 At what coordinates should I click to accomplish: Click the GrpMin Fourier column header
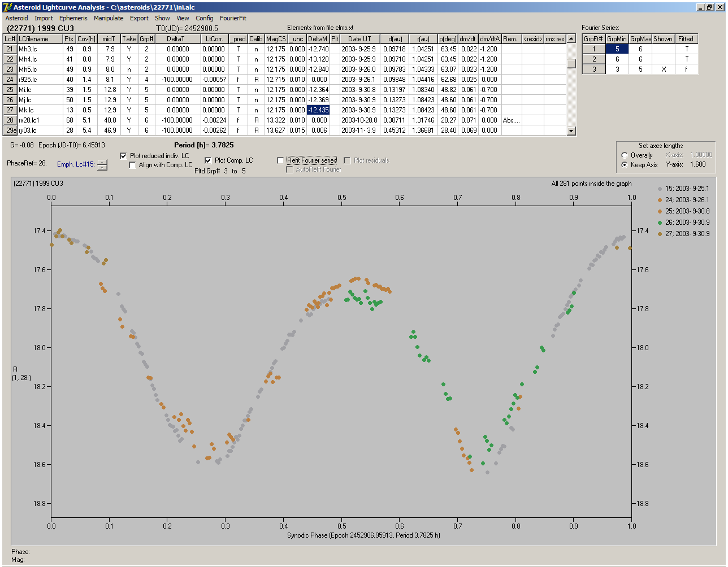click(617, 39)
